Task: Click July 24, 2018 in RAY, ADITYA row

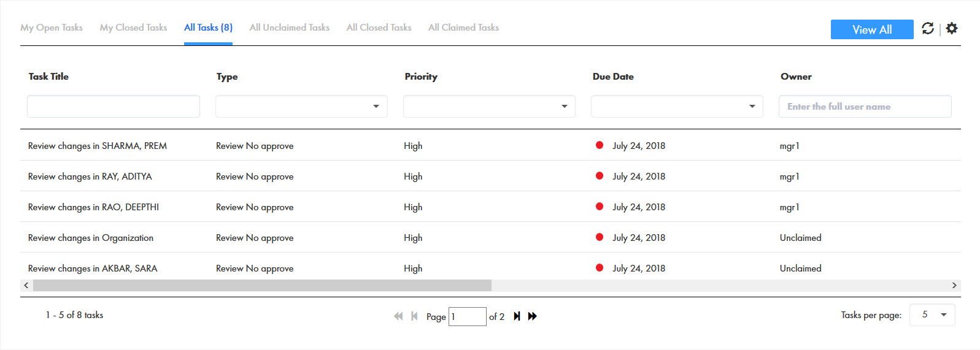Action: pyautogui.click(x=639, y=177)
